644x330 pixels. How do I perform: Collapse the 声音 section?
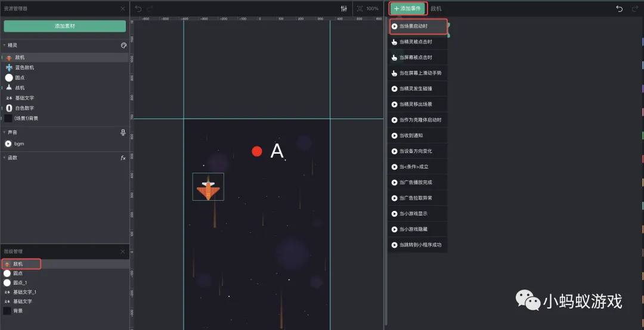click(x=4, y=132)
